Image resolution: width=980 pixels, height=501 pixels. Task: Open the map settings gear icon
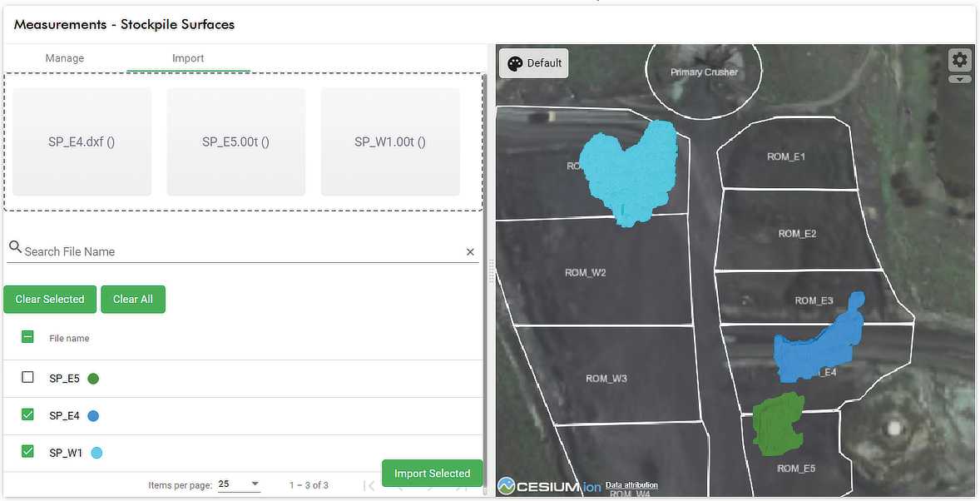(x=959, y=60)
